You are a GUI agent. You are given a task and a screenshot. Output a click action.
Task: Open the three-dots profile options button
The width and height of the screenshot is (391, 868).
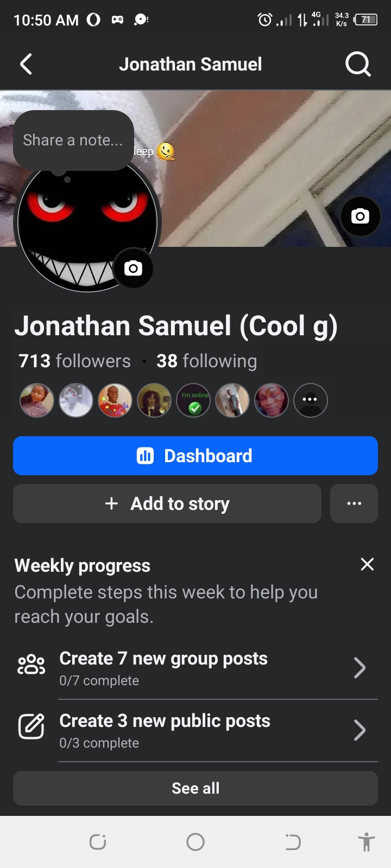(354, 503)
